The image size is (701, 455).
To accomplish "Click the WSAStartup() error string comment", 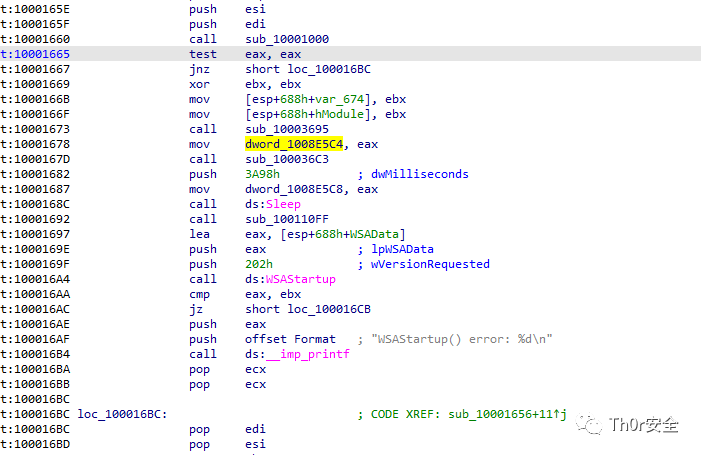I will (x=462, y=339).
